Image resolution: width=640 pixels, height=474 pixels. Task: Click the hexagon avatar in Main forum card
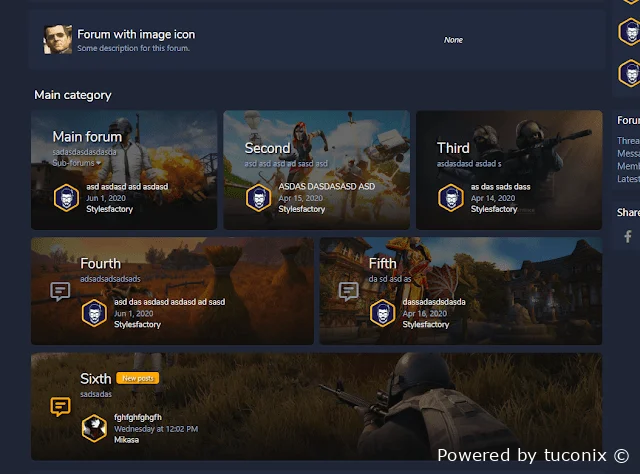click(66, 198)
